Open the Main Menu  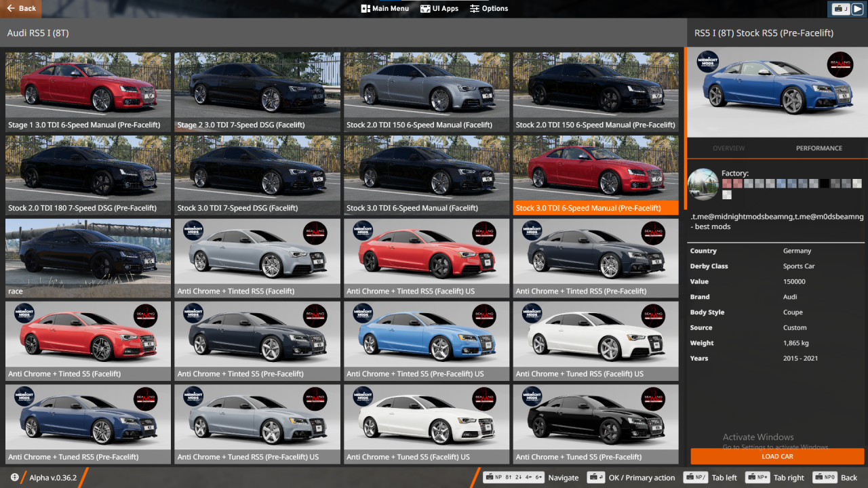(x=384, y=9)
